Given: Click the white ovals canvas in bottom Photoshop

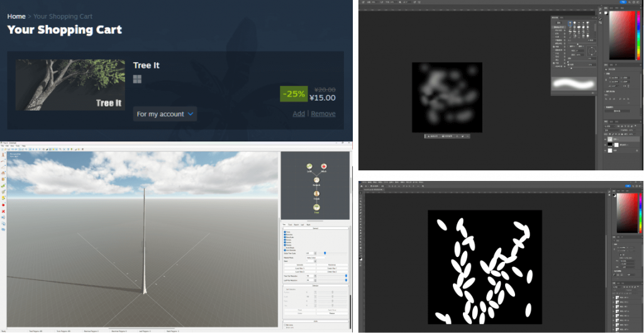Looking at the screenshot, I should [x=485, y=267].
